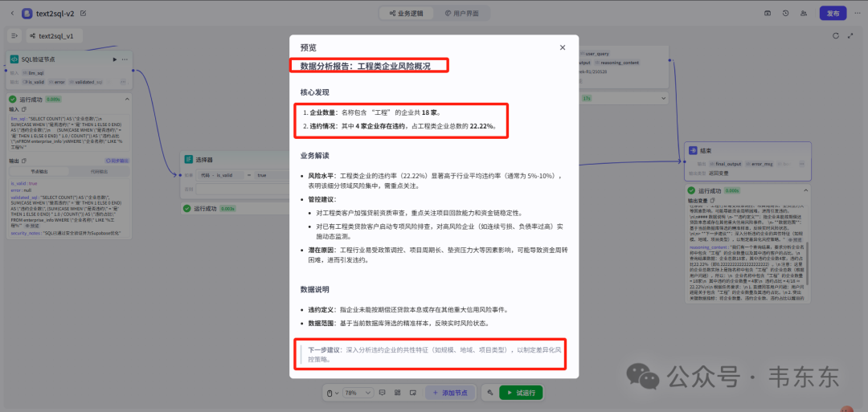Screen dimensions: 868x412
Task: Show more outputs in 结束 node
Action: coord(803,165)
